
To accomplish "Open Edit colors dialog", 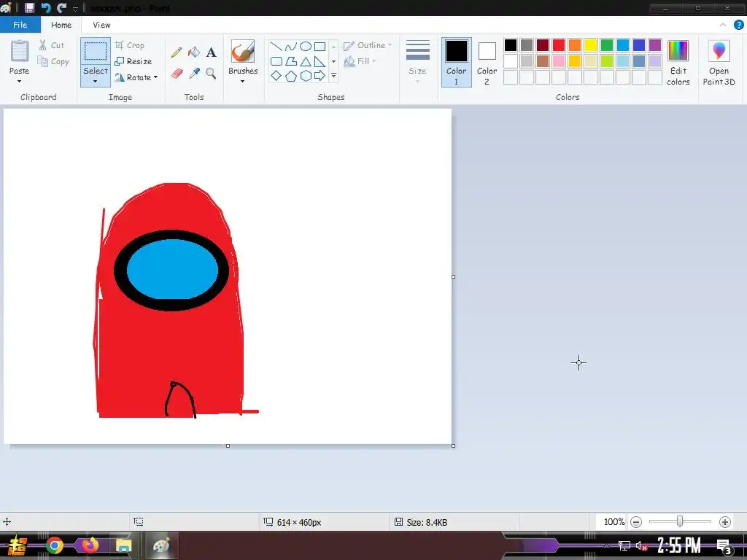I will (678, 63).
